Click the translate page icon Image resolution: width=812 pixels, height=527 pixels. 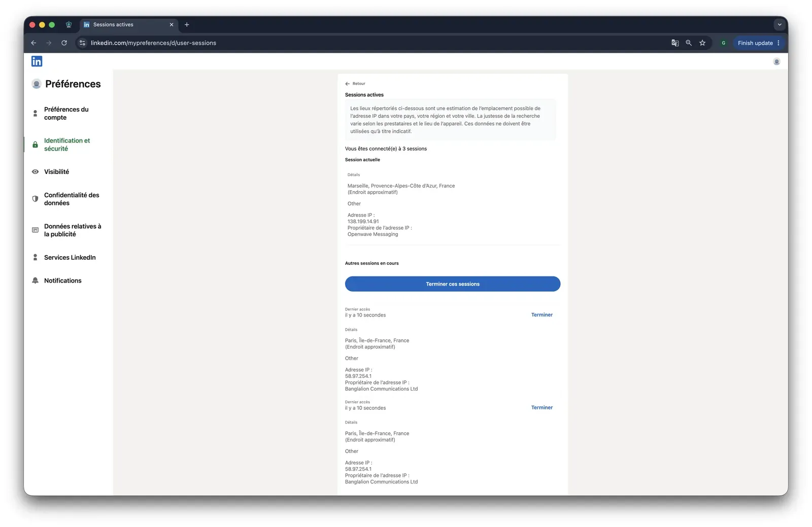(x=675, y=43)
